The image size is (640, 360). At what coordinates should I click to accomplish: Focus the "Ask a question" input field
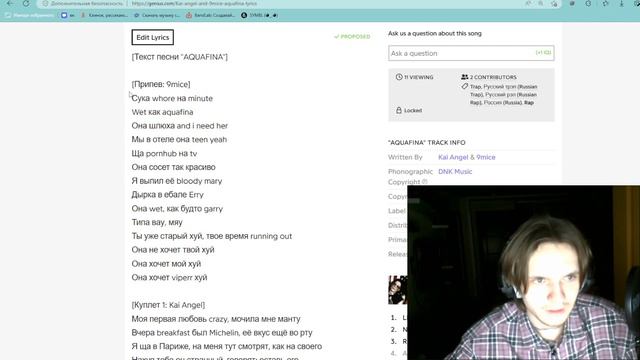coord(471,53)
